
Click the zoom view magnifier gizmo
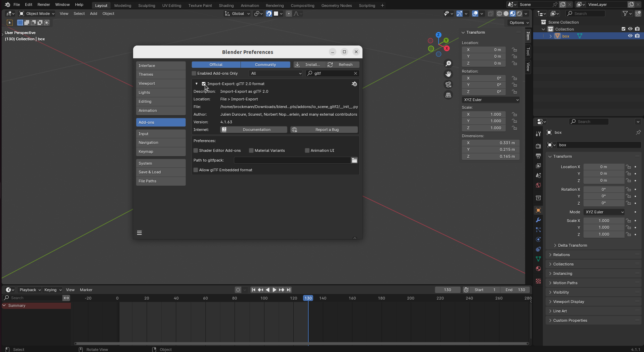click(448, 64)
